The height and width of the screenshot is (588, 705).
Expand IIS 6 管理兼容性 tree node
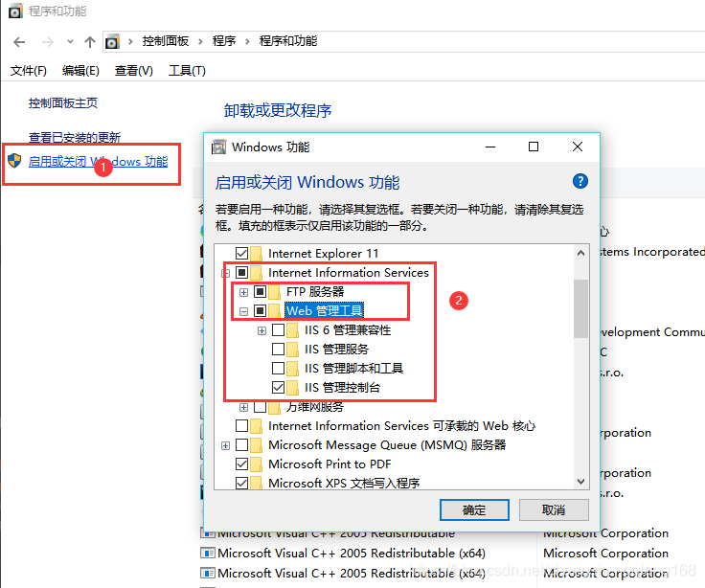click(x=262, y=330)
